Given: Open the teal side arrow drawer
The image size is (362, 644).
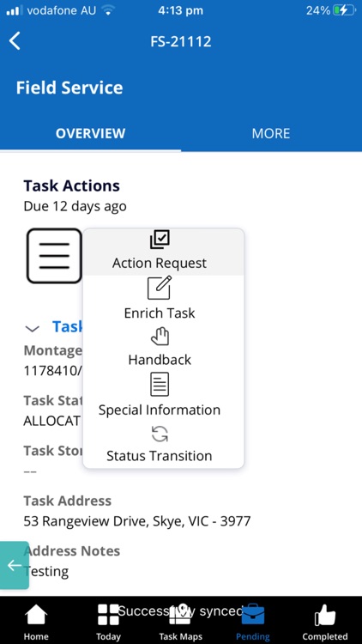Looking at the screenshot, I should [x=15, y=565].
